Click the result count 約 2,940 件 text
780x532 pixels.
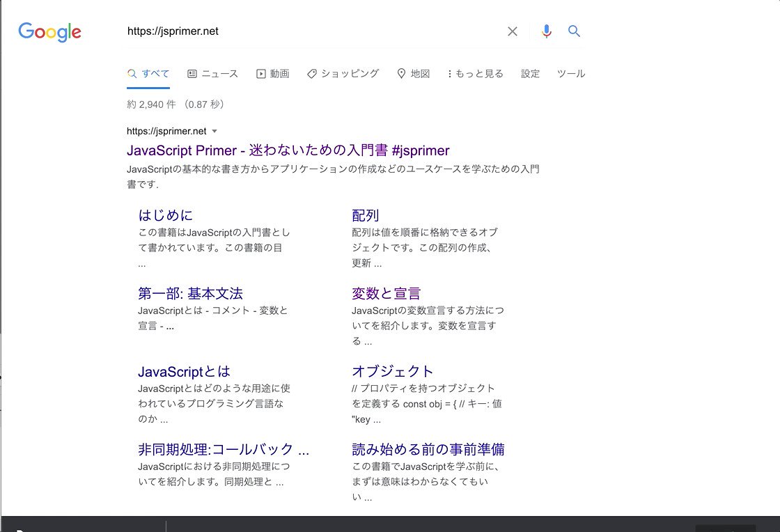[x=151, y=104]
